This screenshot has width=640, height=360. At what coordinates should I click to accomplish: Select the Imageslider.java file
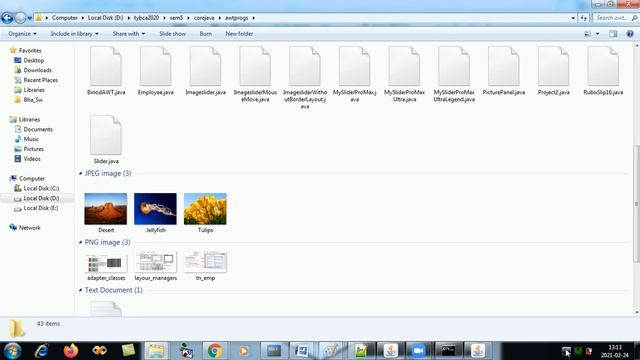(x=205, y=71)
